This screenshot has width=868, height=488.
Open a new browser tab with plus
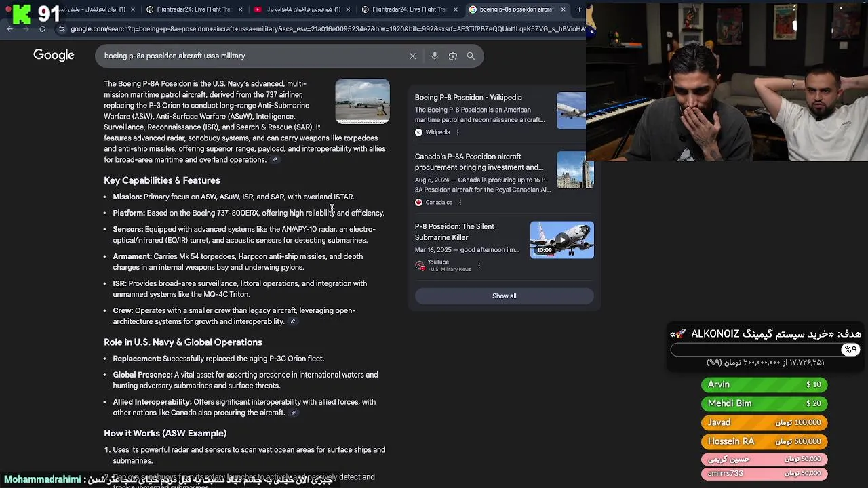(x=579, y=9)
